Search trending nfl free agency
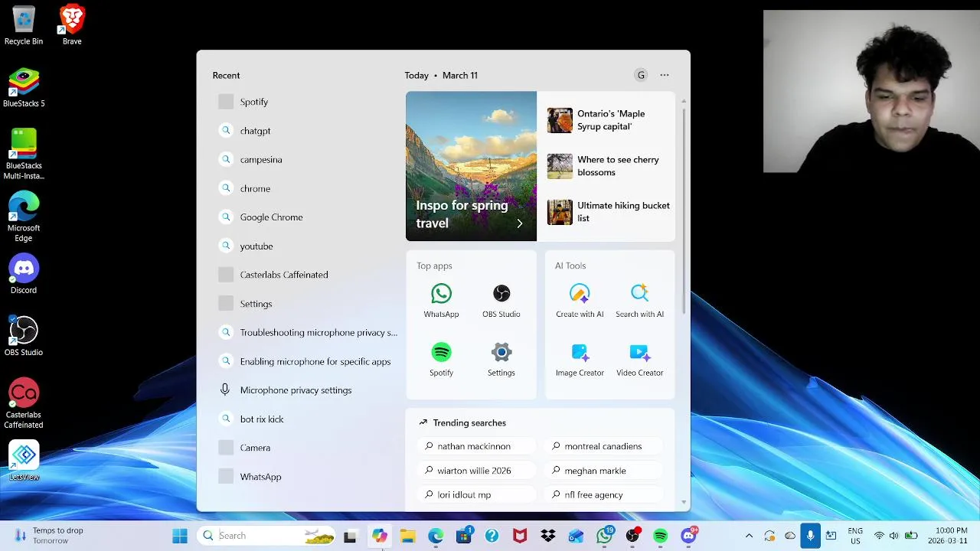The height and width of the screenshot is (551, 980). coord(603,495)
